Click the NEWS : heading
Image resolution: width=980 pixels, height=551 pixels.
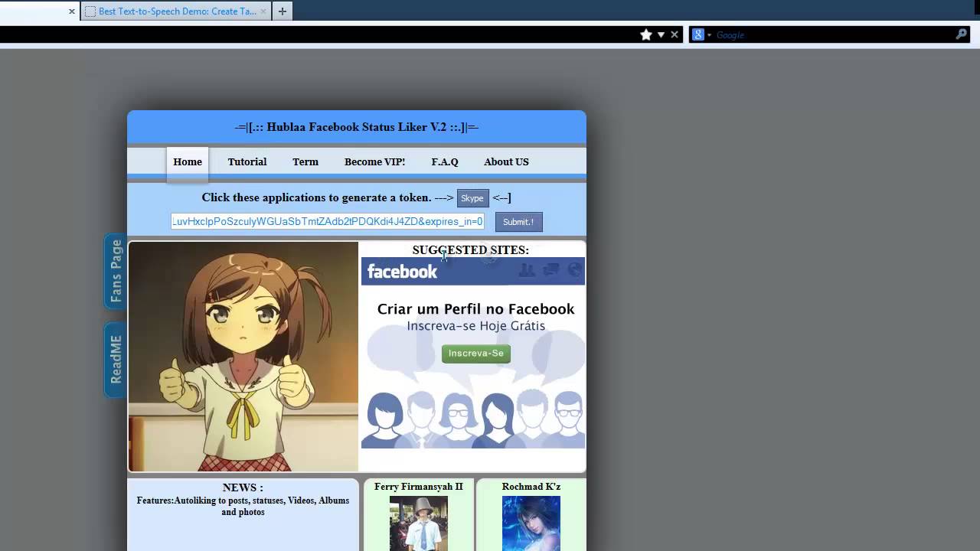click(243, 487)
